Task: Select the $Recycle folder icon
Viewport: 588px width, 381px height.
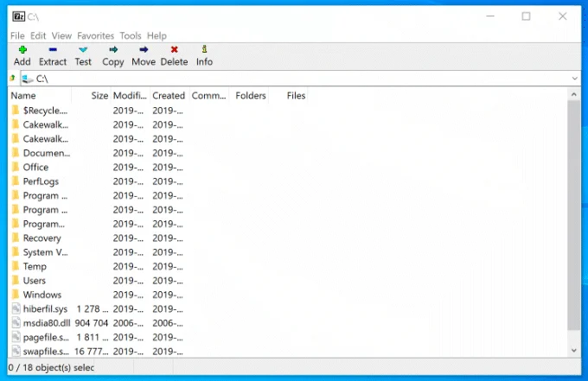Action: click(x=16, y=110)
